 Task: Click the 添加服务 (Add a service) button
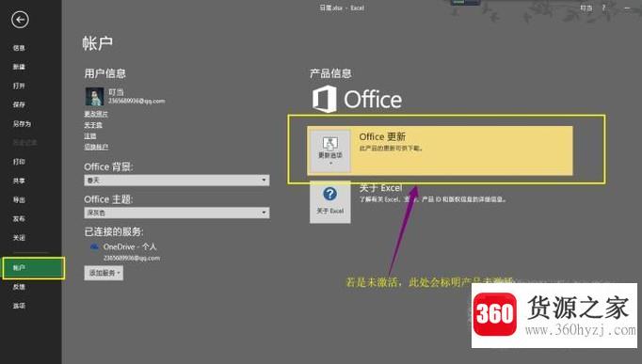[104, 273]
